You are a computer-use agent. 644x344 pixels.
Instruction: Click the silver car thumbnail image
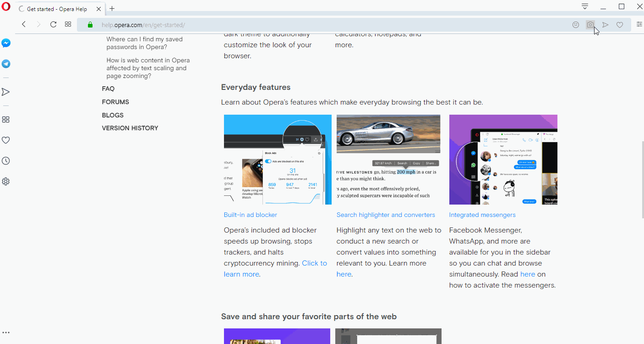click(388, 134)
